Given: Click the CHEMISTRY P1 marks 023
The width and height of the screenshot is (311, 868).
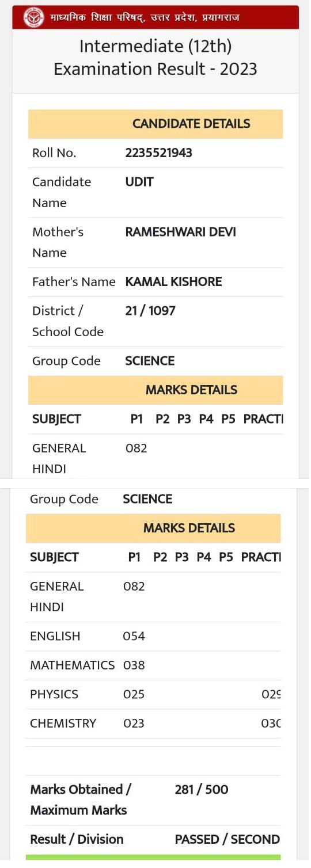Looking at the screenshot, I should tap(134, 724).
